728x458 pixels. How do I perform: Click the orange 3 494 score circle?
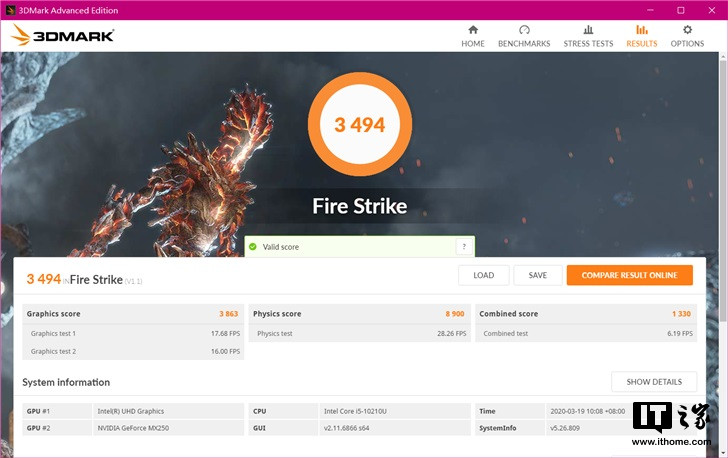[359, 125]
